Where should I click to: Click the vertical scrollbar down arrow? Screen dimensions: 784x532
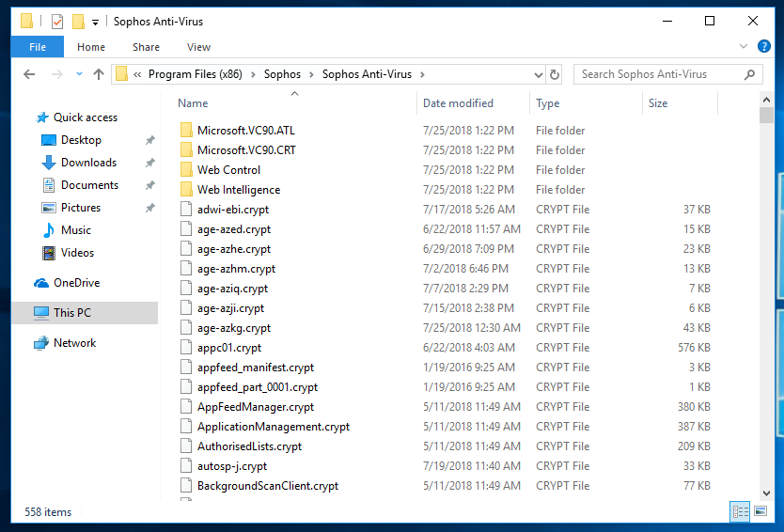[x=766, y=494]
